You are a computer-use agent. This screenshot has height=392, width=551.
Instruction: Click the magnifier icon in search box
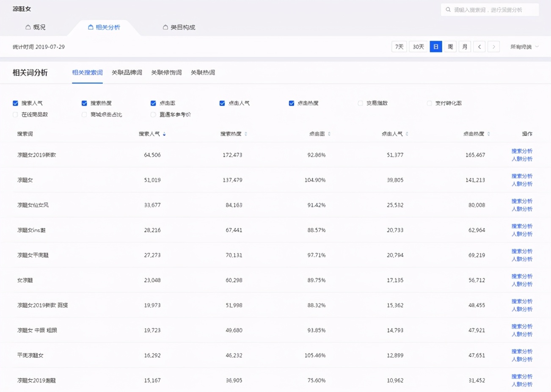pos(448,10)
